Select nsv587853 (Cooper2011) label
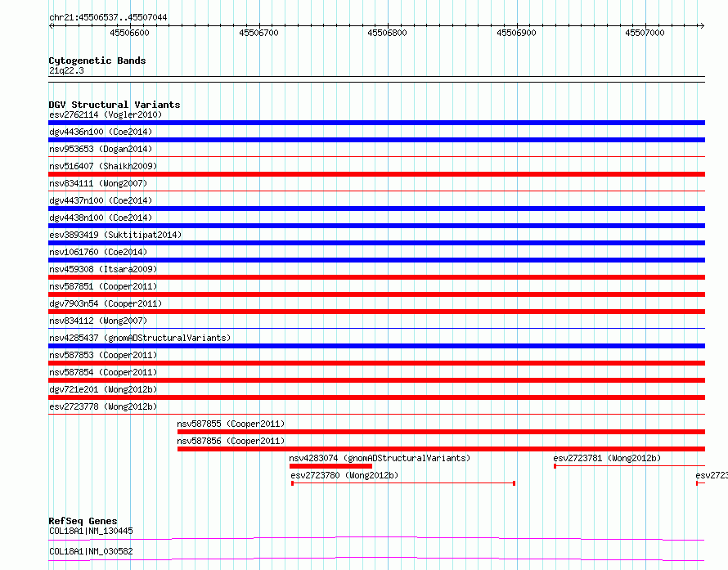 103,355
